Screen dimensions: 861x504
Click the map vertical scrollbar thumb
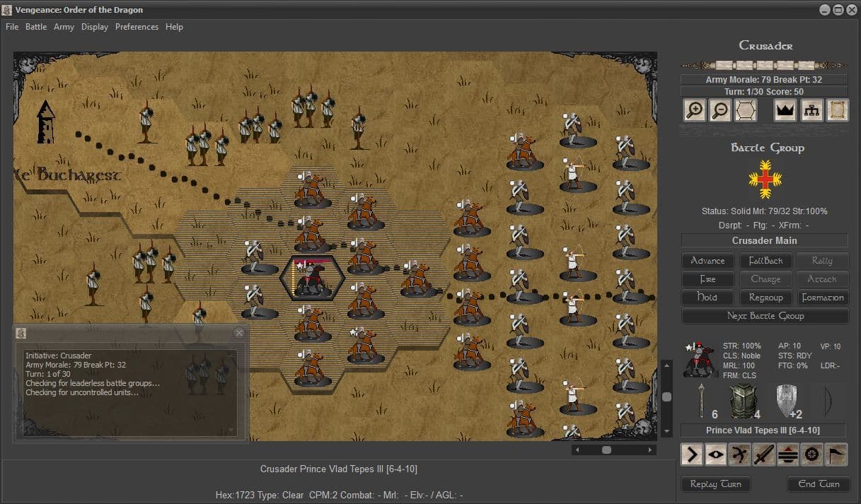click(666, 397)
